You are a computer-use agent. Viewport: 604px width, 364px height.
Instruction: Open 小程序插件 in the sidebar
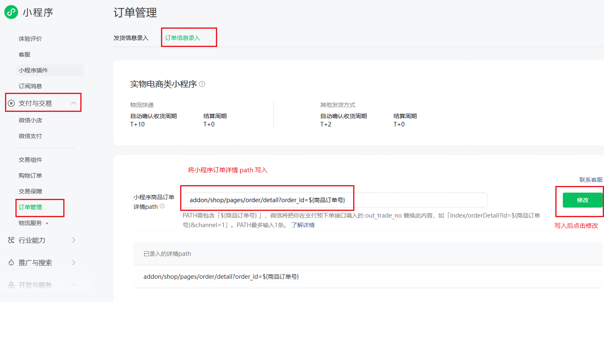pos(33,70)
